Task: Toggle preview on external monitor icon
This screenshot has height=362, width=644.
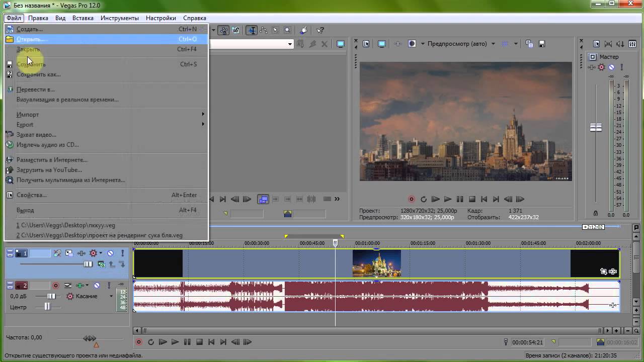Action: point(382,44)
